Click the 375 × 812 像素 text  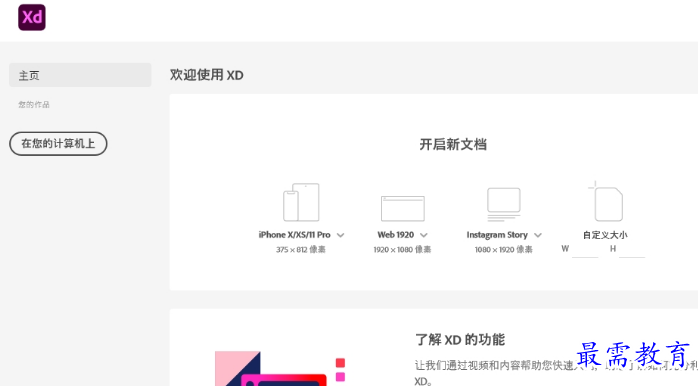coord(300,249)
